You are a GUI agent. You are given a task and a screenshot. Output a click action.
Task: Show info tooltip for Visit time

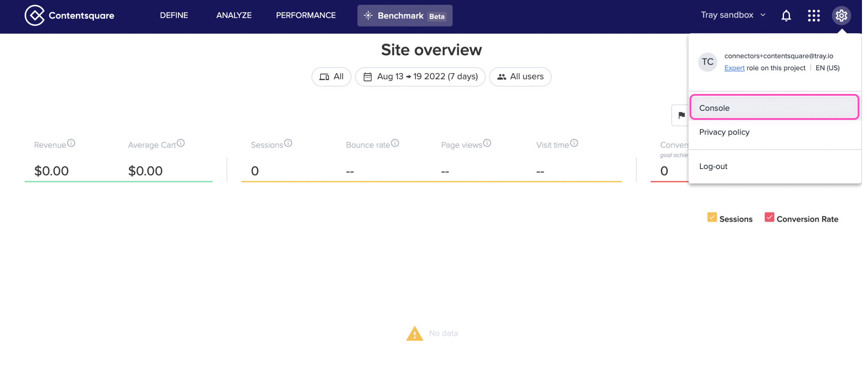pos(574,143)
